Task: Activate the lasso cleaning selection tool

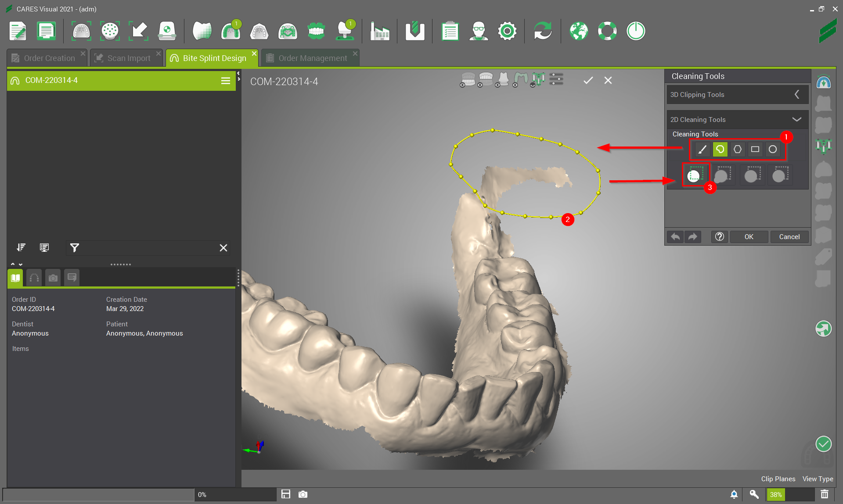Action: pos(720,149)
